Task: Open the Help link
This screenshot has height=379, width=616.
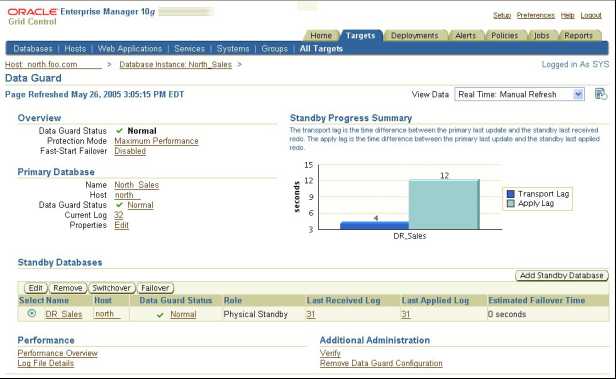Action: [x=567, y=15]
